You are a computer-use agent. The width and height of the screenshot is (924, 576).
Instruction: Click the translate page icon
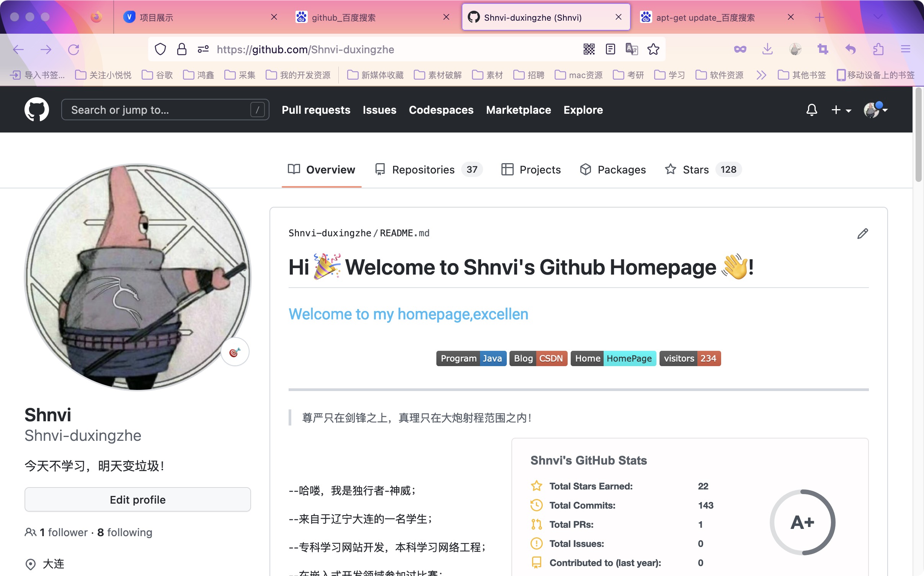(x=632, y=49)
